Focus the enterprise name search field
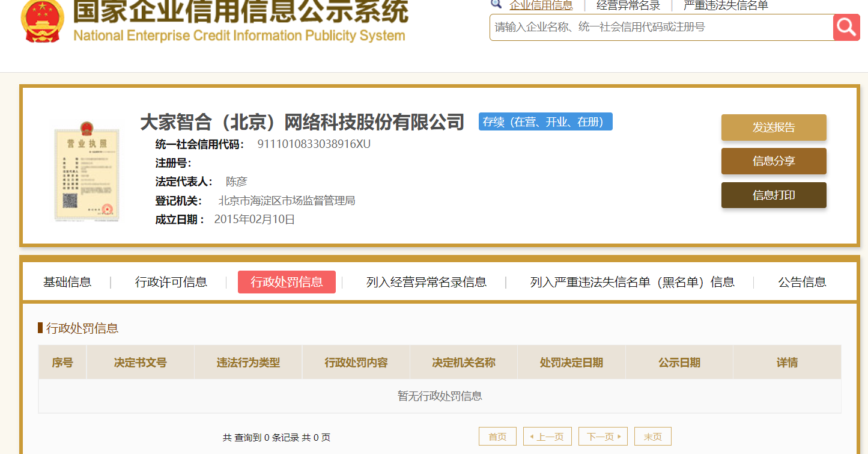This screenshot has width=868, height=454. (661, 27)
